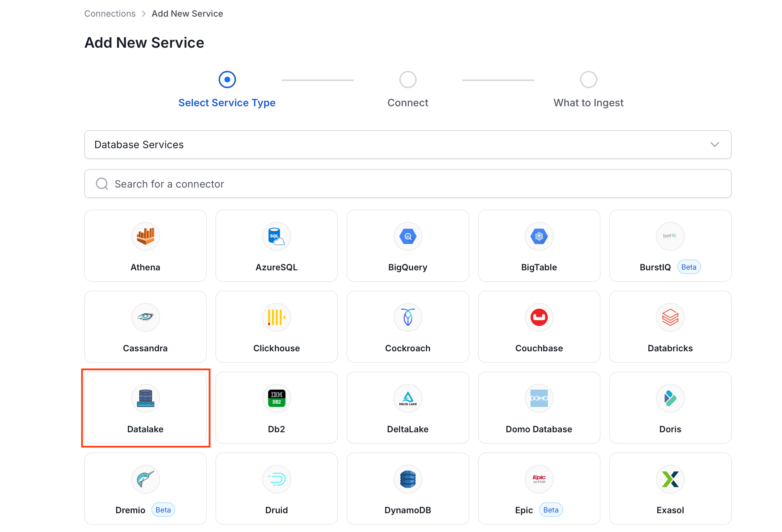
Task: Select the BigTable service icon
Action: point(539,236)
